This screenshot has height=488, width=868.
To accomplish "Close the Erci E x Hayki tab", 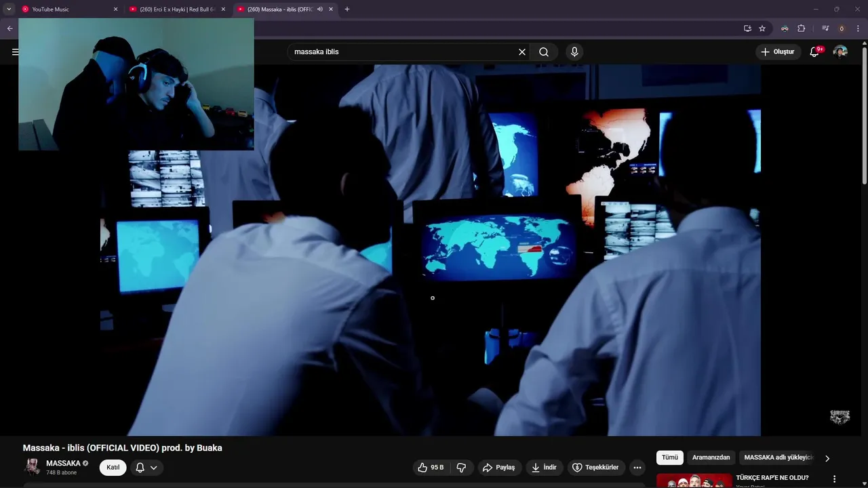I will [223, 9].
